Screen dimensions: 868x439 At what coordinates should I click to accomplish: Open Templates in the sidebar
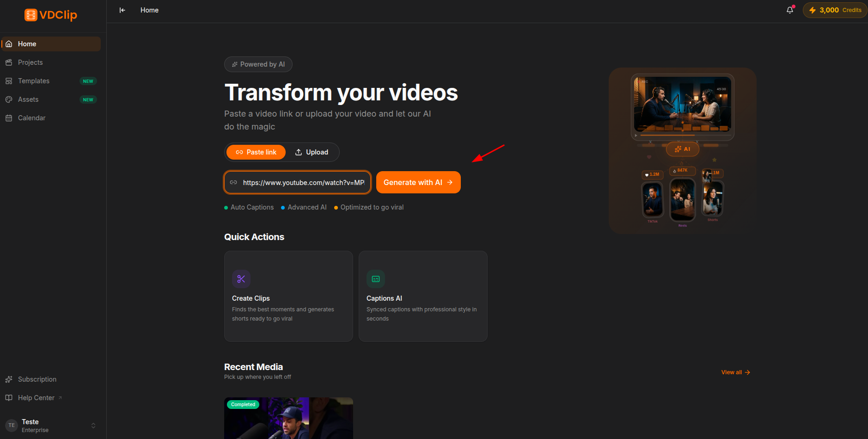[x=51, y=81]
